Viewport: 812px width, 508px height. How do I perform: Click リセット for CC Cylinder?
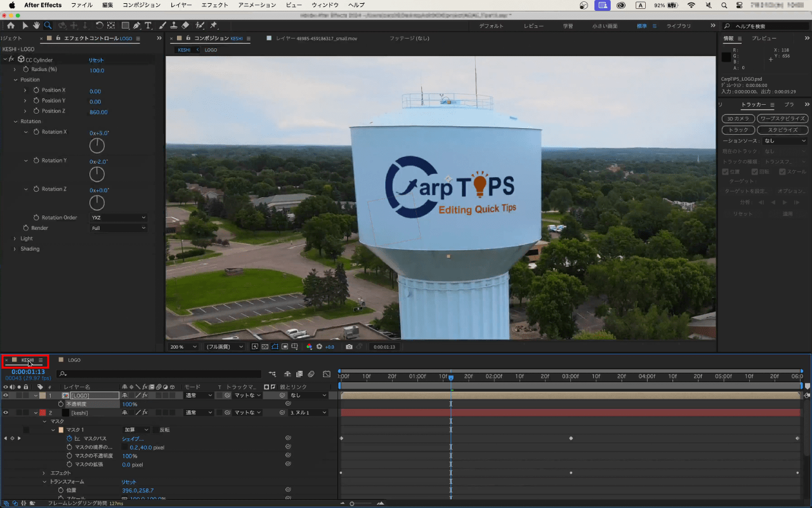click(x=96, y=60)
